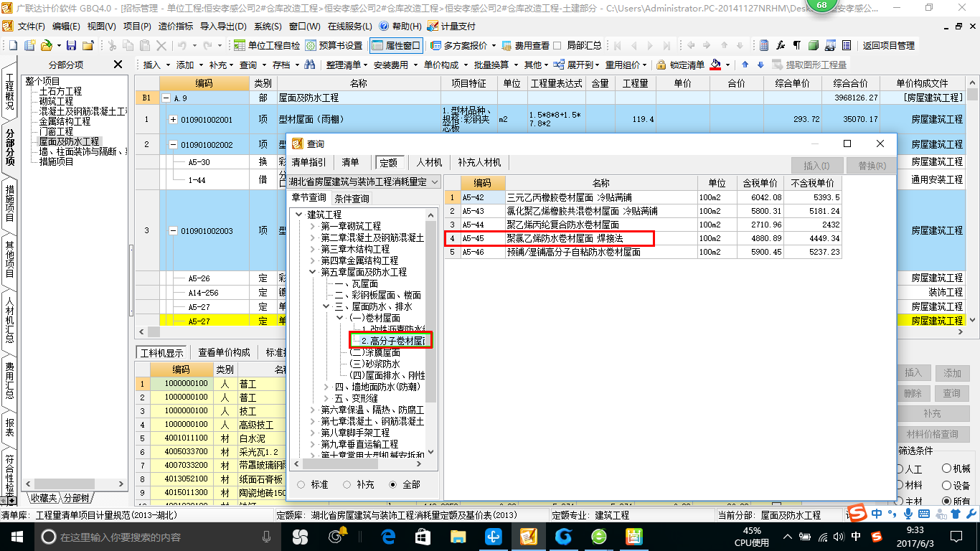This screenshot has height=551, width=980.
Task: Click the 返回项目管理 button
Action: coord(888,45)
